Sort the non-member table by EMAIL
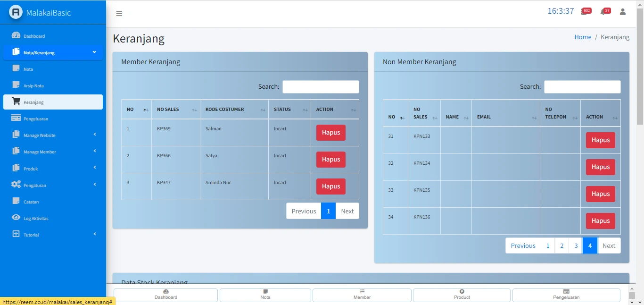This screenshot has height=305, width=644. point(505,117)
